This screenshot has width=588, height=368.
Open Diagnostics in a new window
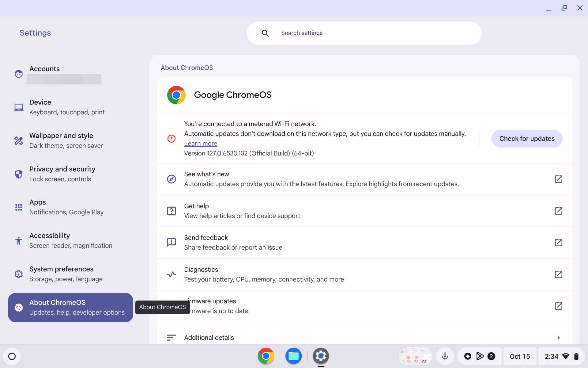click(558, 274)
